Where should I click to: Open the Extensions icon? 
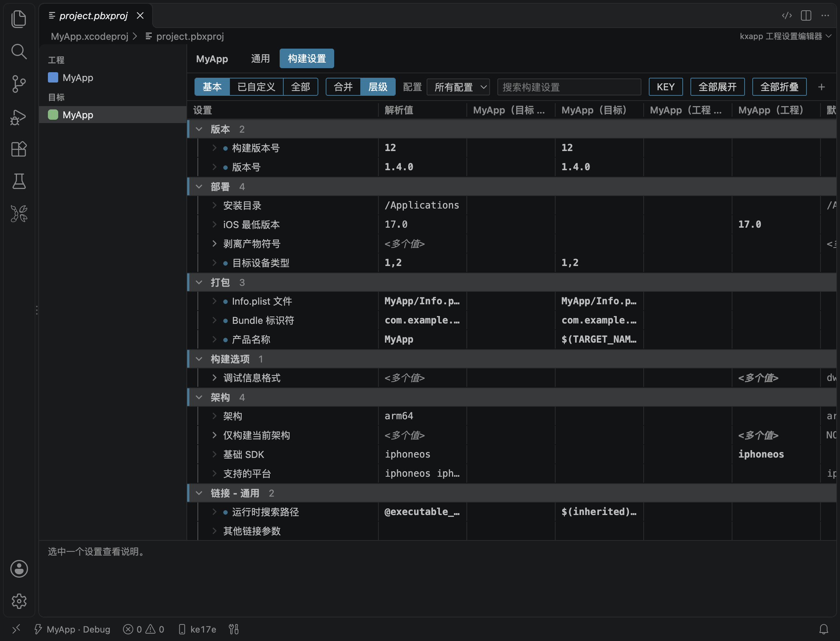coord(19,149)
